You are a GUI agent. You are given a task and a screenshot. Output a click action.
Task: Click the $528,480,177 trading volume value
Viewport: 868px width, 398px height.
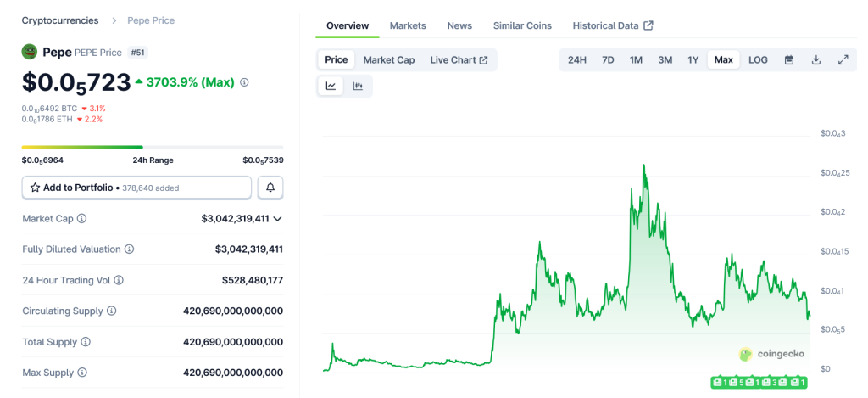253,281
